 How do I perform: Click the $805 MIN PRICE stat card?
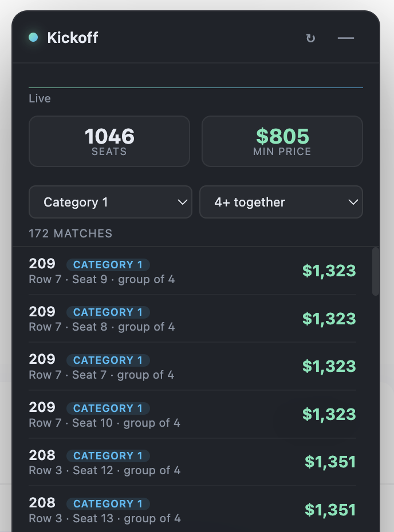[282, 141]
